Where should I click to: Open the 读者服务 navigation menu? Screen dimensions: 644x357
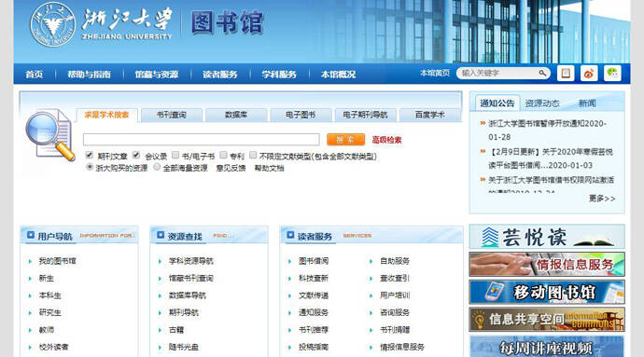[220, 75]
